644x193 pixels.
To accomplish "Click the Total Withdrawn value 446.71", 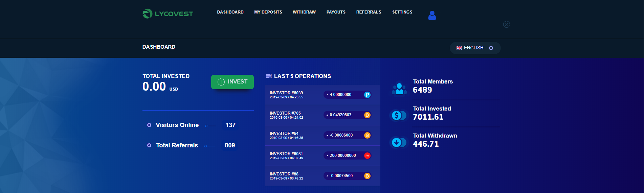I will point(426,144).
